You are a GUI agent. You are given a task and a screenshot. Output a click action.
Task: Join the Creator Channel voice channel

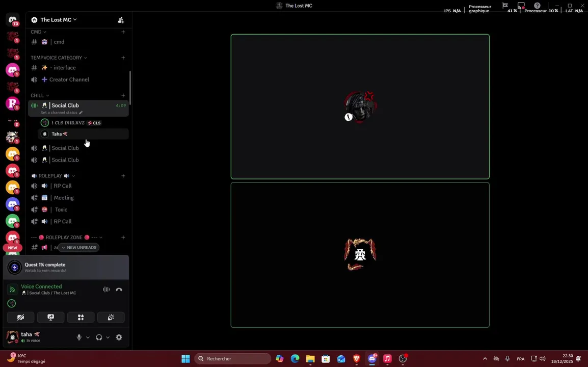(x=78, y=80)
